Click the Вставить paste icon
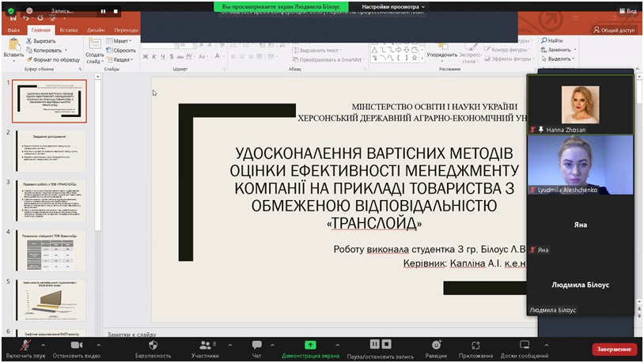This screenshot has height=363, width=644. click(13, 45)
